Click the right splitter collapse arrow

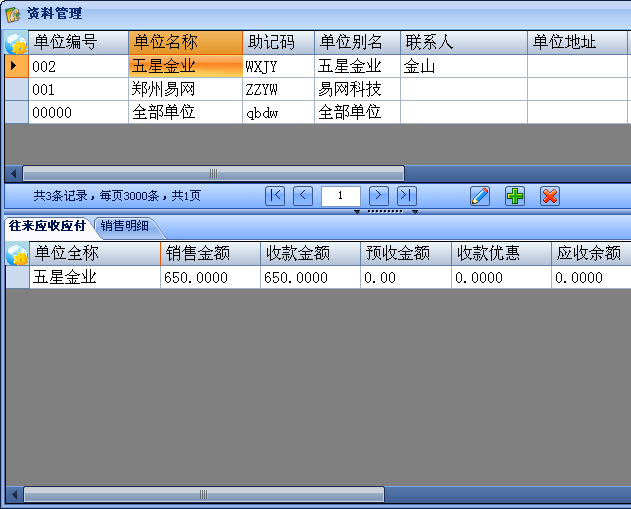pyautogui.click(x=415, y=212)
